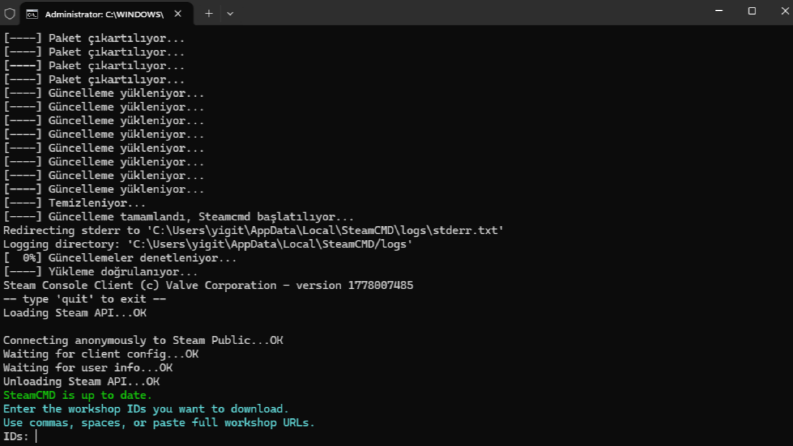Click the shield icon beside the terminal tab
Image resolution: width=793 pixels, height=446 pixels.
[x=10, y=14]
